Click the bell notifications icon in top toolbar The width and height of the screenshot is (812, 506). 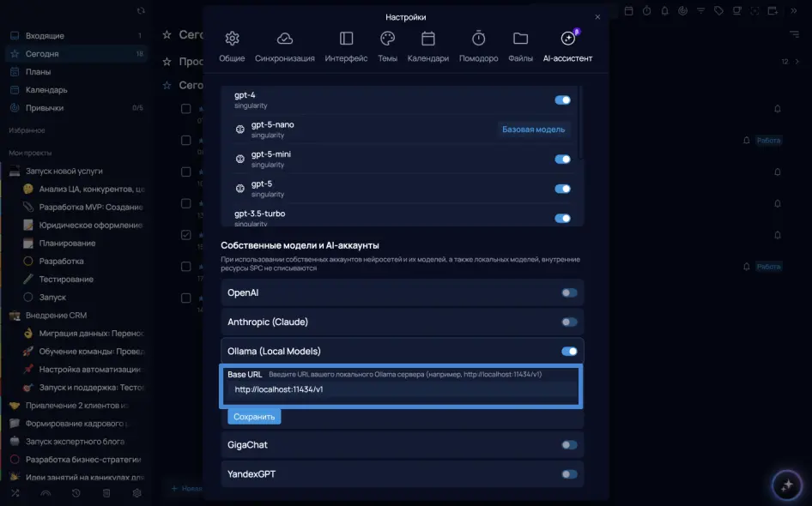(x=664, y=11)
